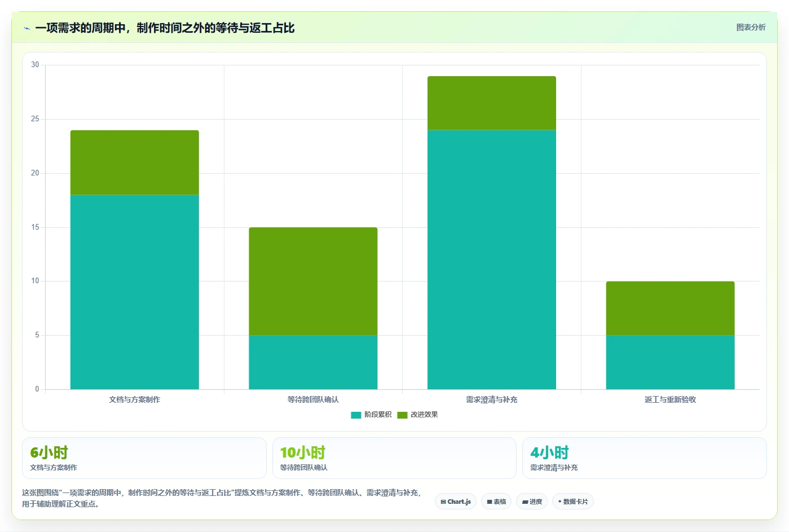
Task: Click the 进度 tag chip
Action: [x=532, y=502]
